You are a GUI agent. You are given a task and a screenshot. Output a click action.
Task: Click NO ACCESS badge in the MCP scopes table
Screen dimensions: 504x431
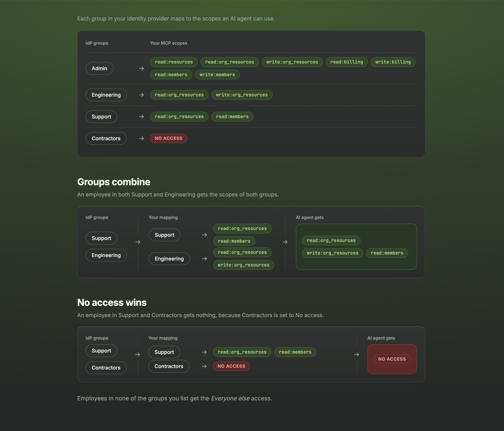[x=169, y=138]
